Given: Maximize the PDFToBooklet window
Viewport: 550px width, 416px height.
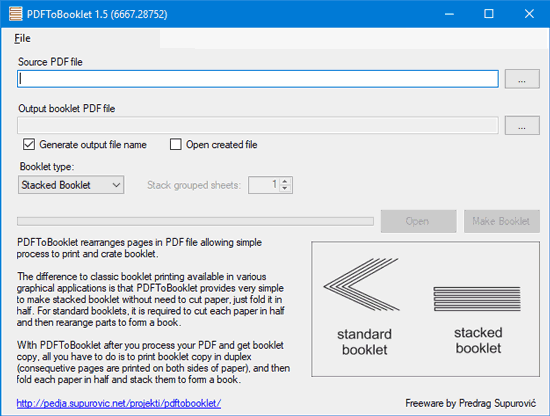Looking at the screenshot, I should (x=489, y=14).
